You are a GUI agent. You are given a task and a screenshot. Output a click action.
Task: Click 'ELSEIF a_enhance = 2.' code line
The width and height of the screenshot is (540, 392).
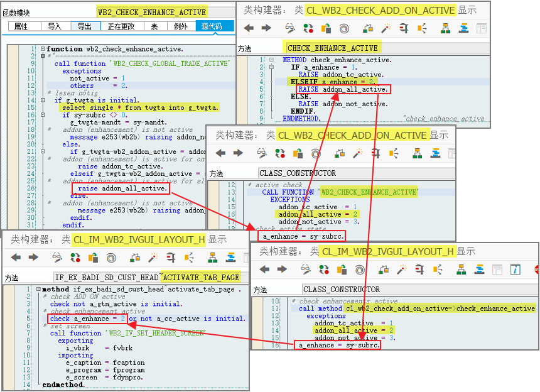click(333, 82)
